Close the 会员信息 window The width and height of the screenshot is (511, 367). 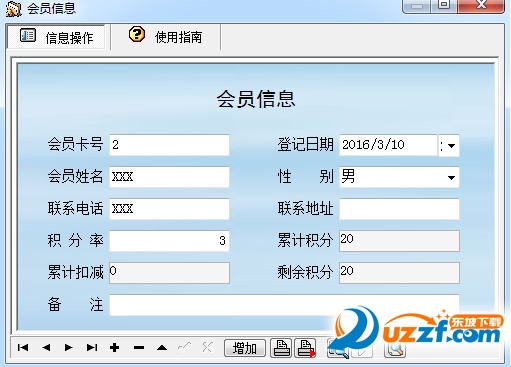[x=481, y=6]
